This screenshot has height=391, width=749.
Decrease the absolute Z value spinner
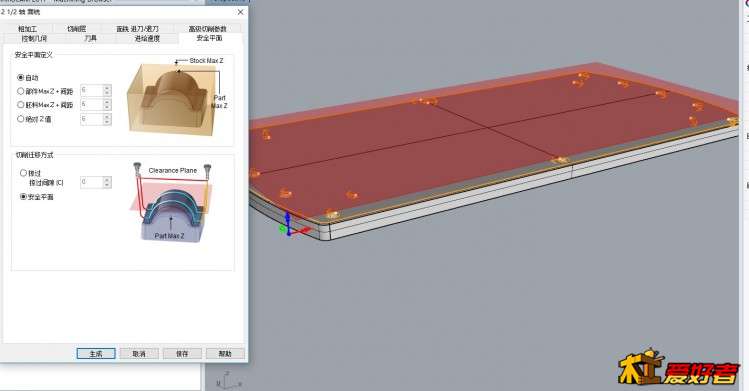[107, 122]
